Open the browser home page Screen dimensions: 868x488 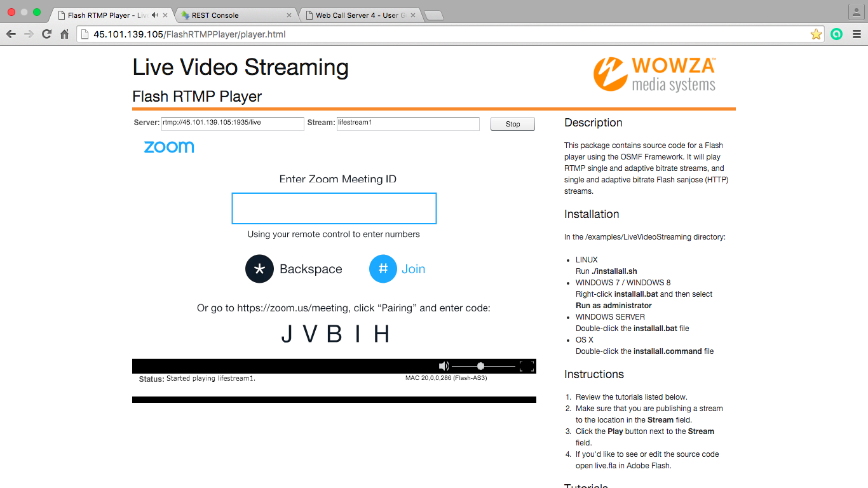point(64,34)
